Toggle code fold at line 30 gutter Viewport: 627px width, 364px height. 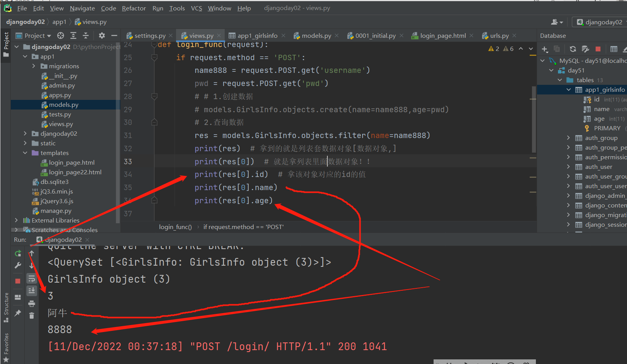coord(154,122)
